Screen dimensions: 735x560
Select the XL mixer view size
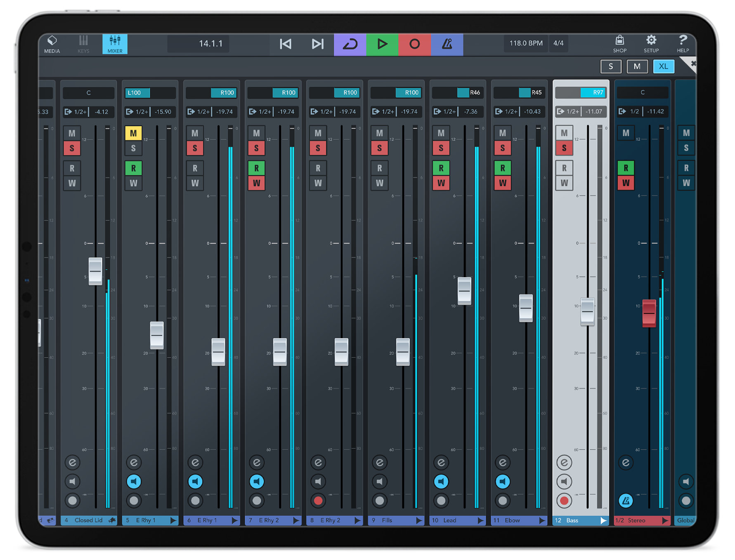(x=664, y=66)
